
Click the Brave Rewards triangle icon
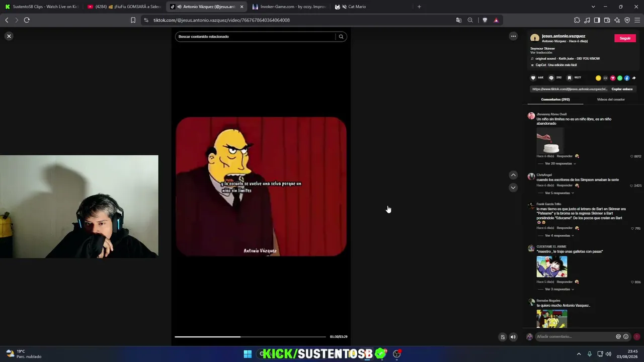496,20
